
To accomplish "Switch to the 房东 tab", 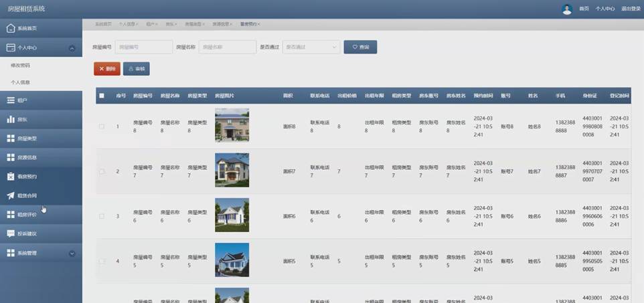I will coord(169,24).
